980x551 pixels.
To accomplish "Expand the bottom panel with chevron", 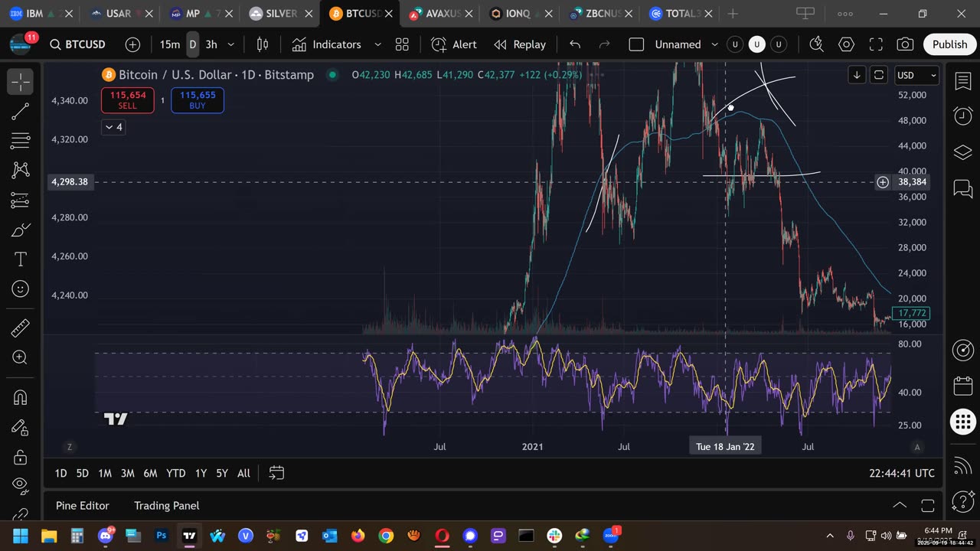I will click(900, 505).
